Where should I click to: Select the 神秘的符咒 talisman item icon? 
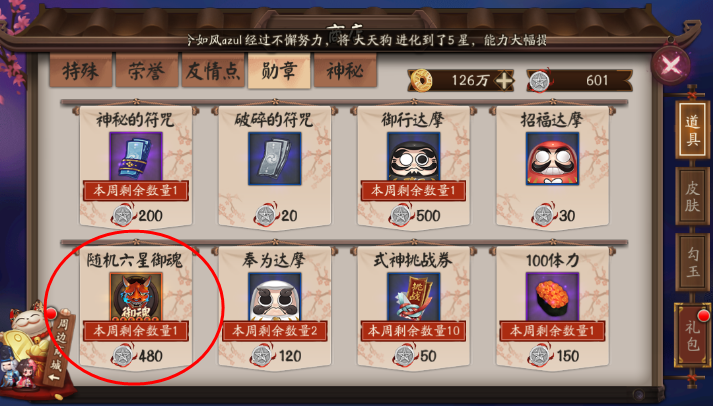click(x=136, y=157)
